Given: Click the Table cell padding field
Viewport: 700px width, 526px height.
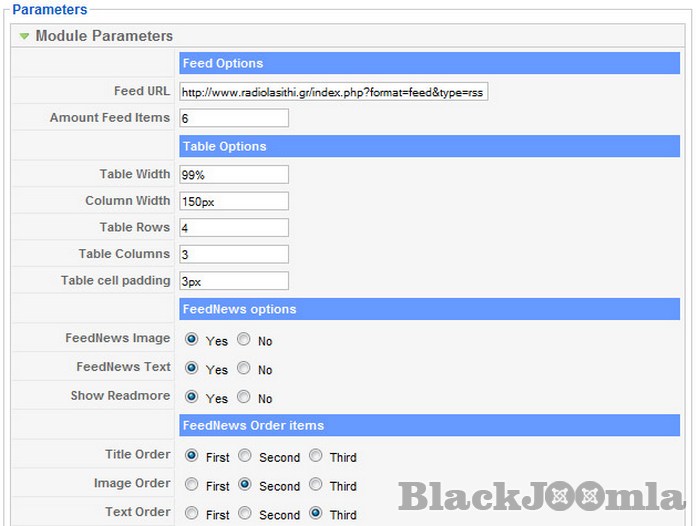Looking at the screenshot, I should tap(234, 281).
